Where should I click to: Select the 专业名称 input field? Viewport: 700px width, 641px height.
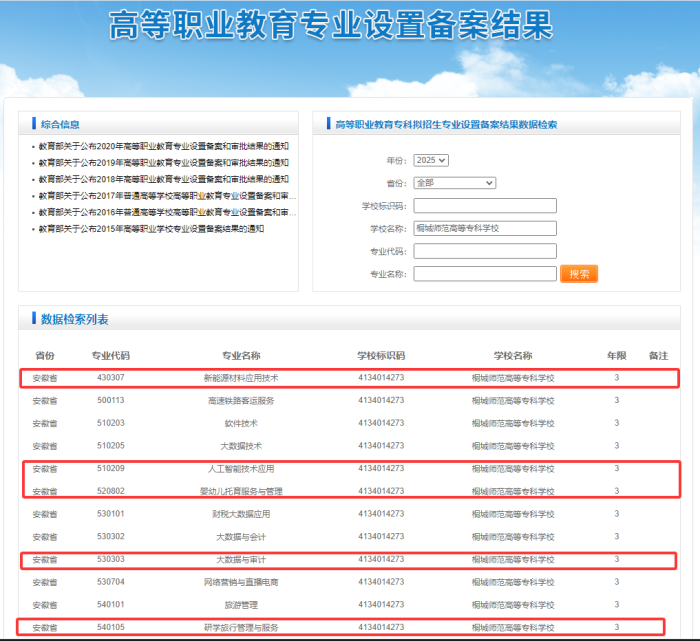(x=485, y=274)
